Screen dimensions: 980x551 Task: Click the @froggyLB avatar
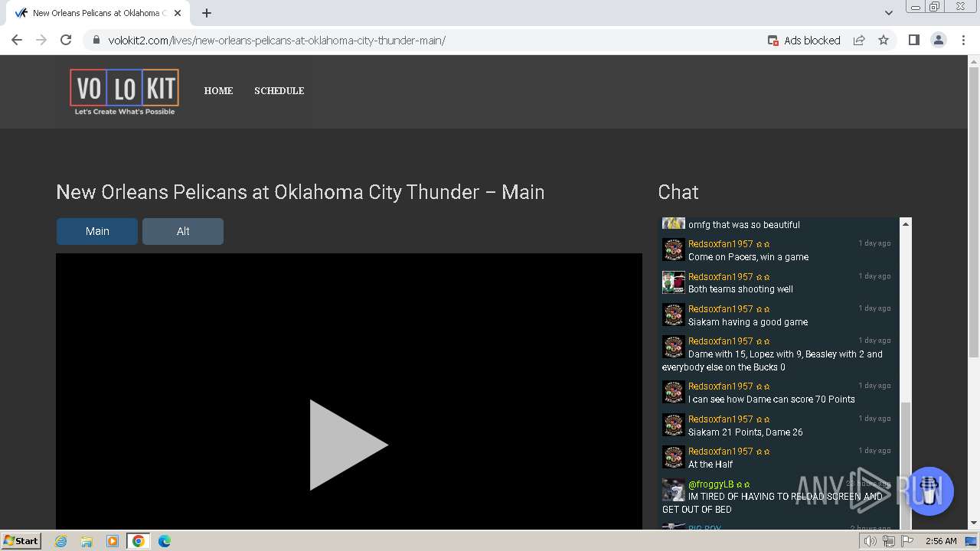tap(674, 490)
